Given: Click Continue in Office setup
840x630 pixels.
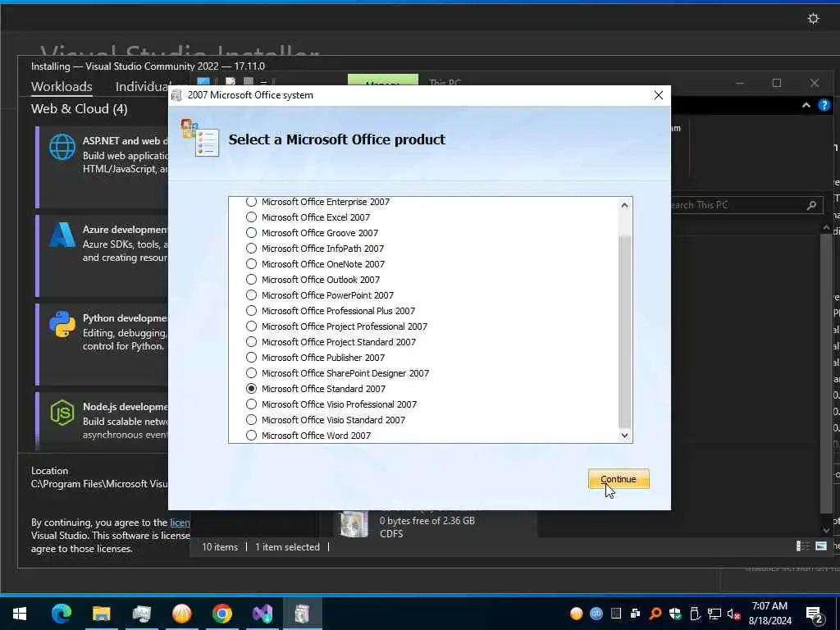Looking at the screenshot, I should click(619, 479).
